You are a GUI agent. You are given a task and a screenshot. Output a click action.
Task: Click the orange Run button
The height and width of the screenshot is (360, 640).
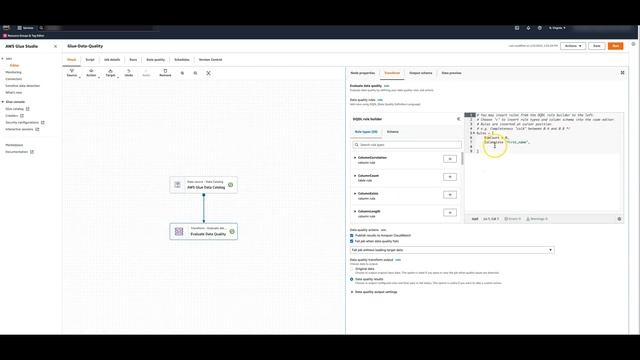(616, 46)
